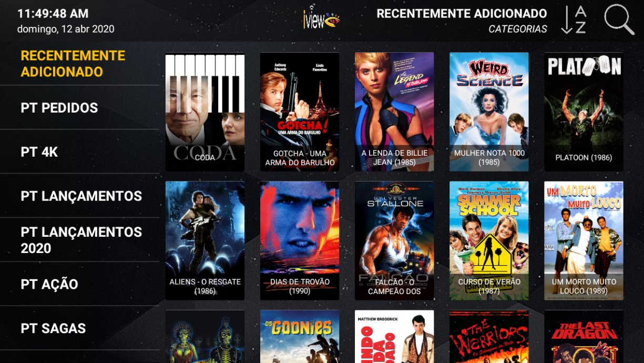Select Um Morto Muito Louco (1989)
This screenshot has width=644, height=363.
pyautogui.click(x=584, y=241)
